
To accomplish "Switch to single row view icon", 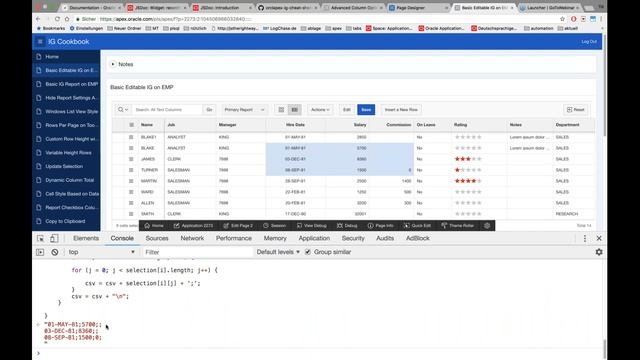I will [x=294, y=110].
